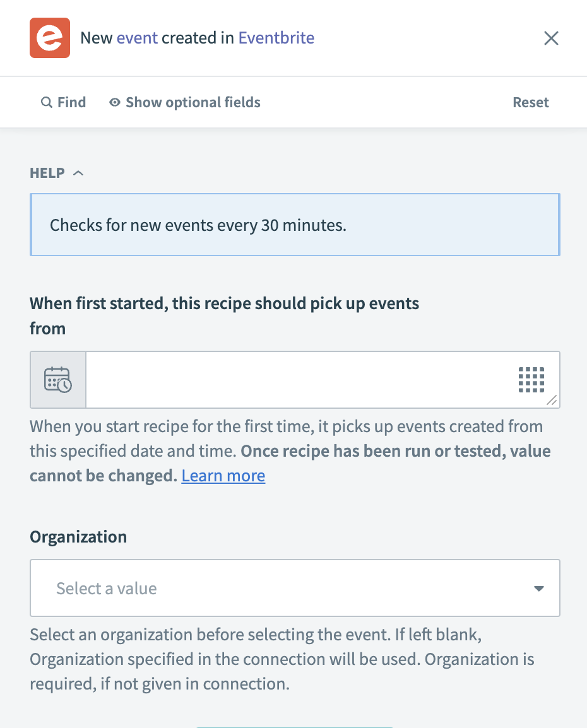Click the Eventbrite app logo icon
This screenshot has width=587, height=728.
(50, 38)
